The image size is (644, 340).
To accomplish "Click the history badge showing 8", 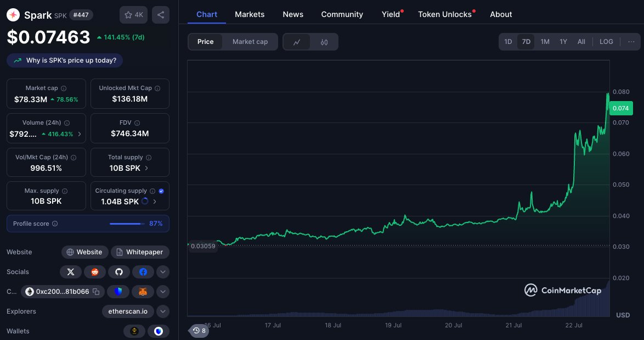I will tap(199, 331).
